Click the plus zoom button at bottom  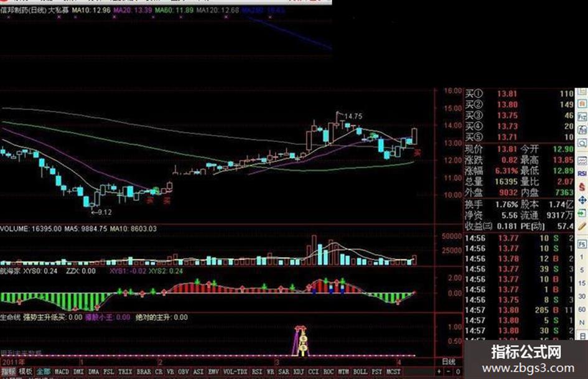pyautogui.click(x=439, y=372)
